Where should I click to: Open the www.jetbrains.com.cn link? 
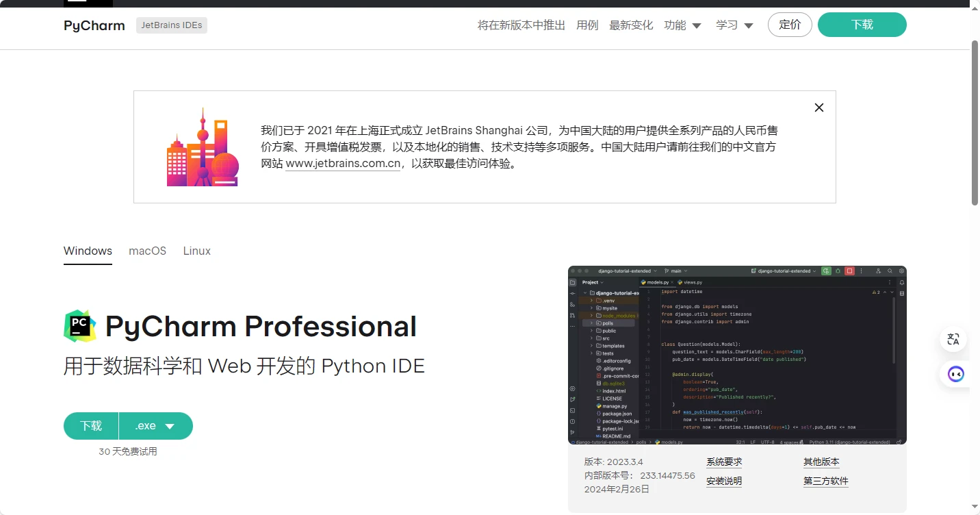(343, 164)
